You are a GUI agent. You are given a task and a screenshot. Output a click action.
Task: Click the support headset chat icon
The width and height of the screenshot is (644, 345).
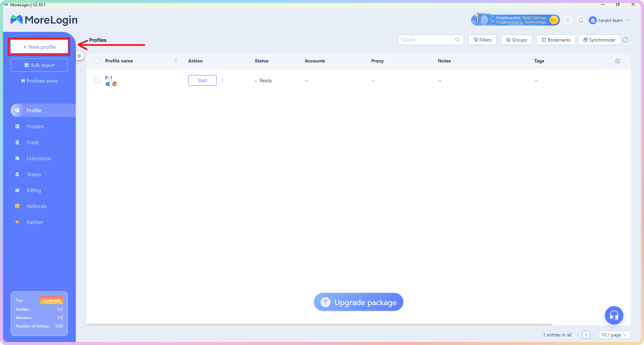(614, 315)
